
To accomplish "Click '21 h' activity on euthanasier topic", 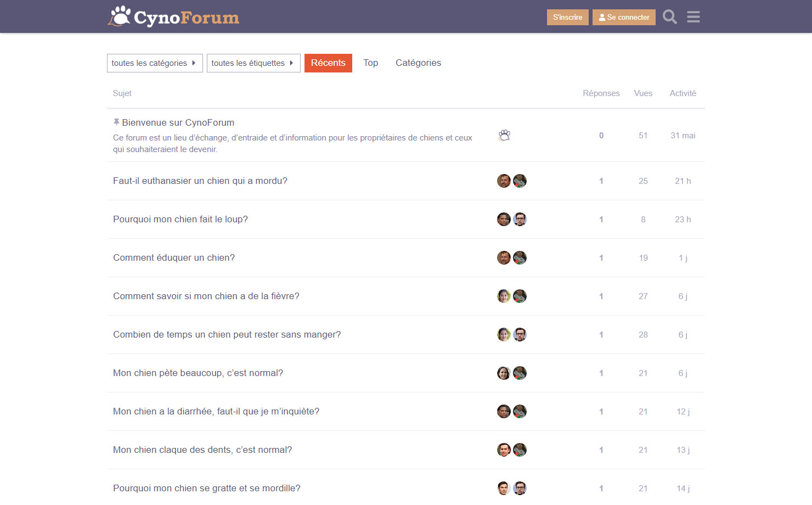I will click(683, 181).
